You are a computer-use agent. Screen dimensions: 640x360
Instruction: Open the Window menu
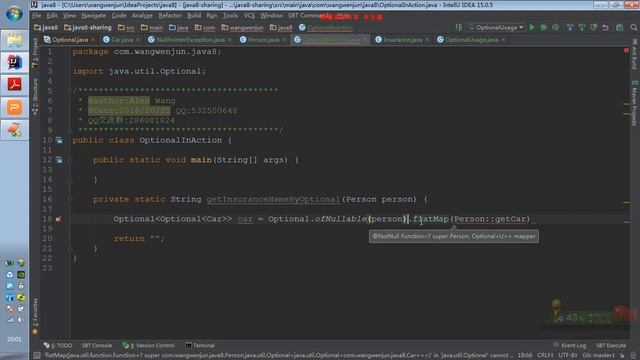[x=271, y=16]
